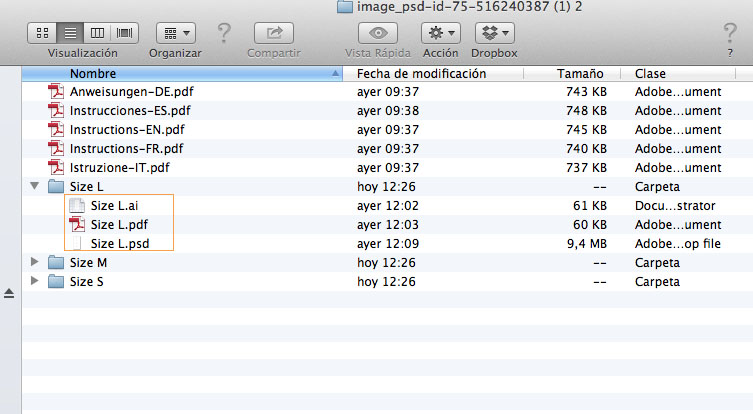This screenshot has height=414, width=753.
Task: Click the eject icon in the sidebar
Action: click(x=9, y=293)
